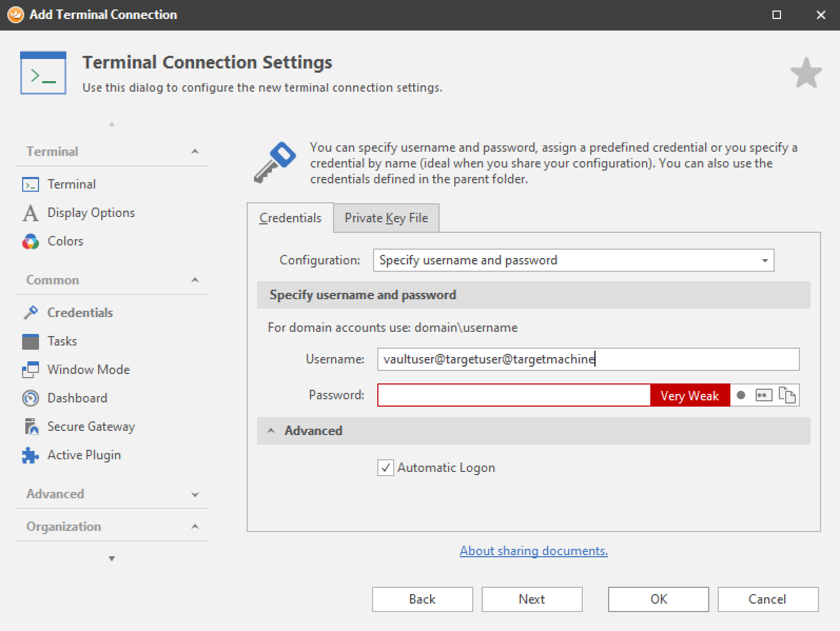Open the Colors settings page

pyautogui.click(x=65, y=241)
